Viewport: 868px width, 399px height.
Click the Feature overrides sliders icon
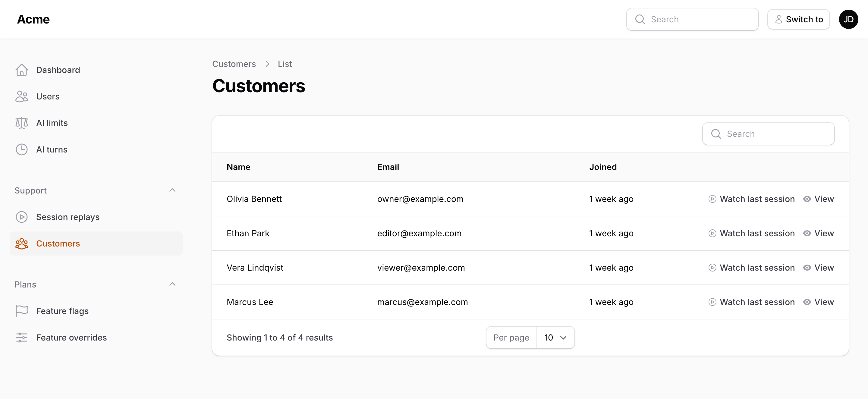22,337
